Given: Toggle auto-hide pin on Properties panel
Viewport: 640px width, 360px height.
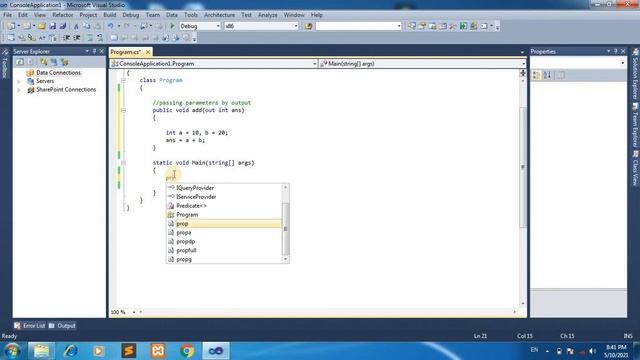Looking at the screenshot, I should tap(616, 51).
